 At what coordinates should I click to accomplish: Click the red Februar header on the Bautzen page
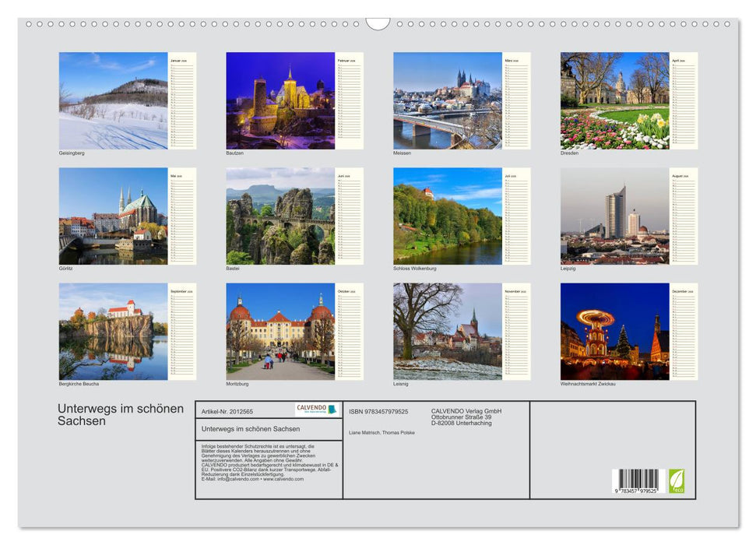346,60
